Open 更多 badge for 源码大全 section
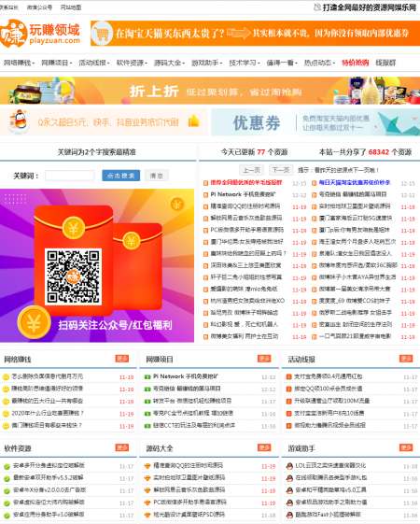Image resolution: width=420 pixels, height=524 pixels. coord(264,447)
